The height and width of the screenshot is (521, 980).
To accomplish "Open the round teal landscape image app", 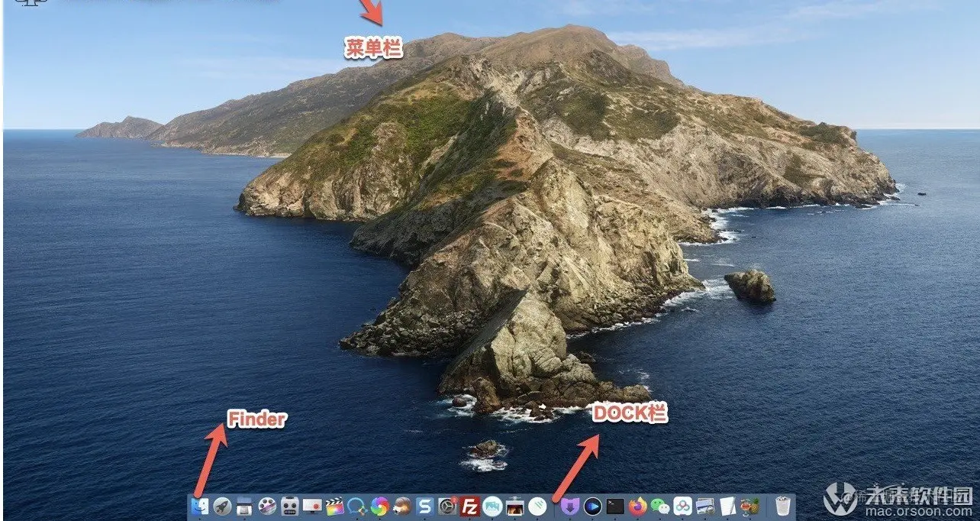I will point(493,506).
